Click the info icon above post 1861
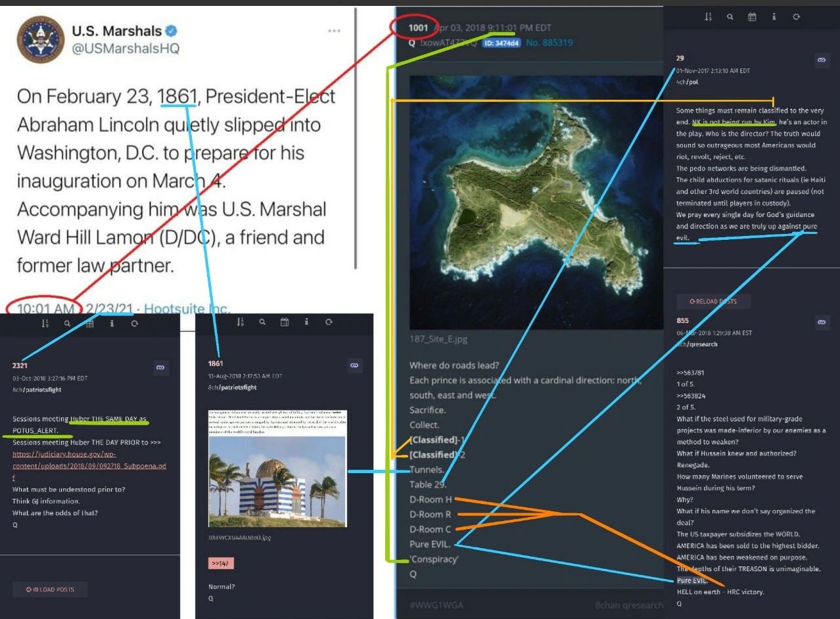Image resolution: width=840 pixels, height=619 pixels. (306, 322)
